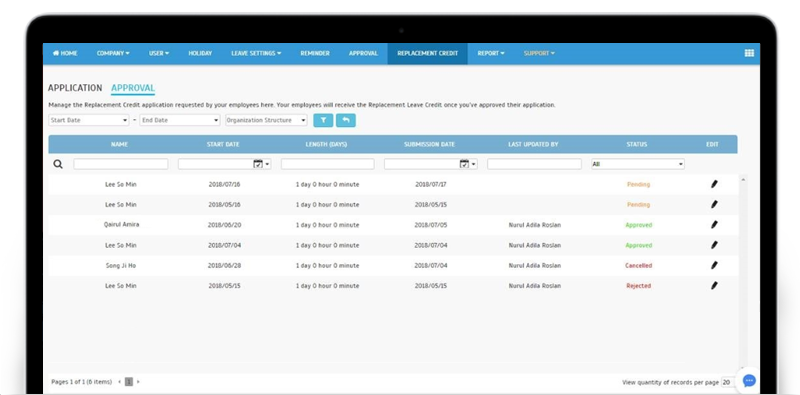Screen dimensions: 800x395
Task: Click the filter funnel button
Action: point(323,120)
